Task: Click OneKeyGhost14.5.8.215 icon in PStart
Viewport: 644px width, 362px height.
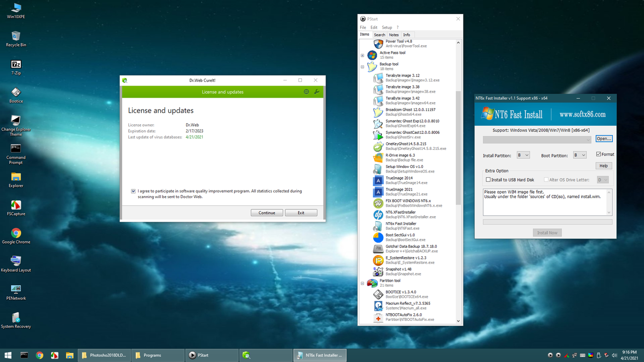Action: pyautogui.click(x=378, y=146)
